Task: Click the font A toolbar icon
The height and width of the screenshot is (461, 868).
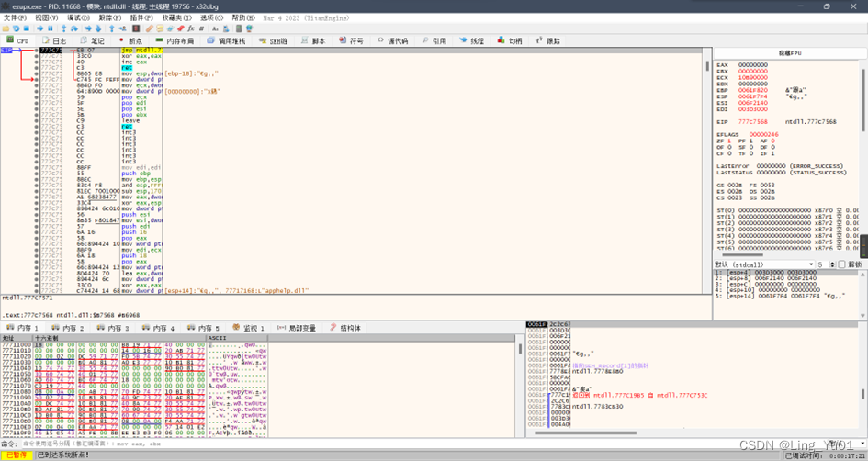Action: click(215, 28)
